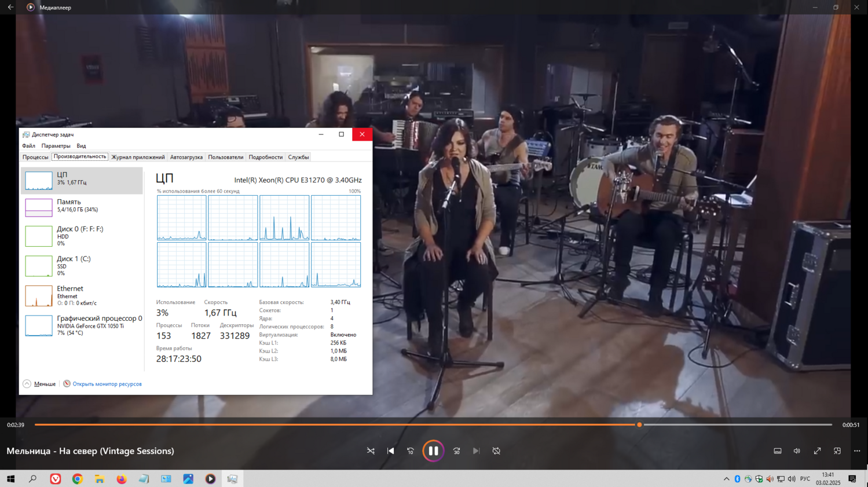Open the subtitles and captions menu
The image size is (868, 487).
(778, 451)
